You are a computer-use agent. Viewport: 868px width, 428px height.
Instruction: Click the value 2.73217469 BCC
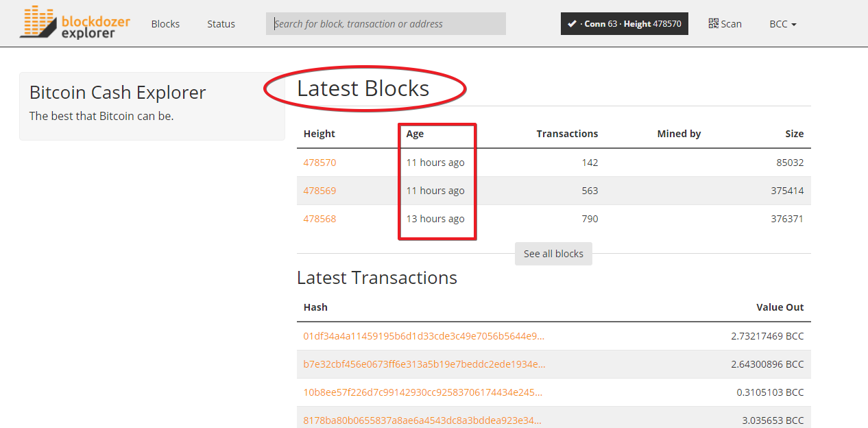pos(767,336)
